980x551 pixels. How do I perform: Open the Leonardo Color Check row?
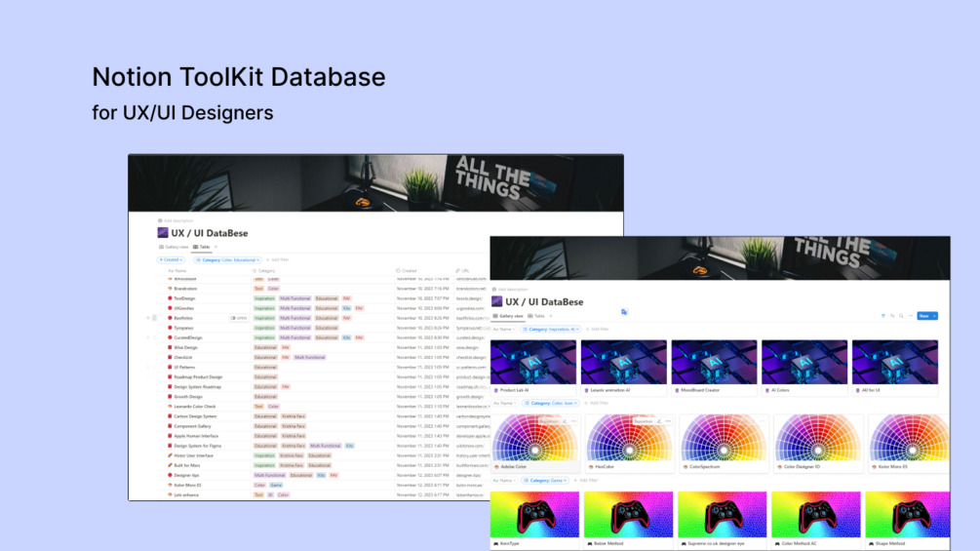click(194, 407)
